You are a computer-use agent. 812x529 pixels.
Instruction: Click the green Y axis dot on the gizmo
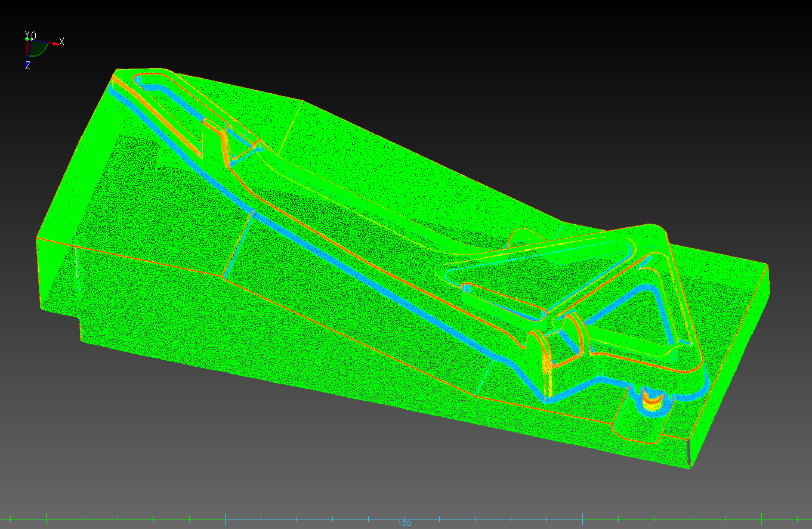[27, 39]
